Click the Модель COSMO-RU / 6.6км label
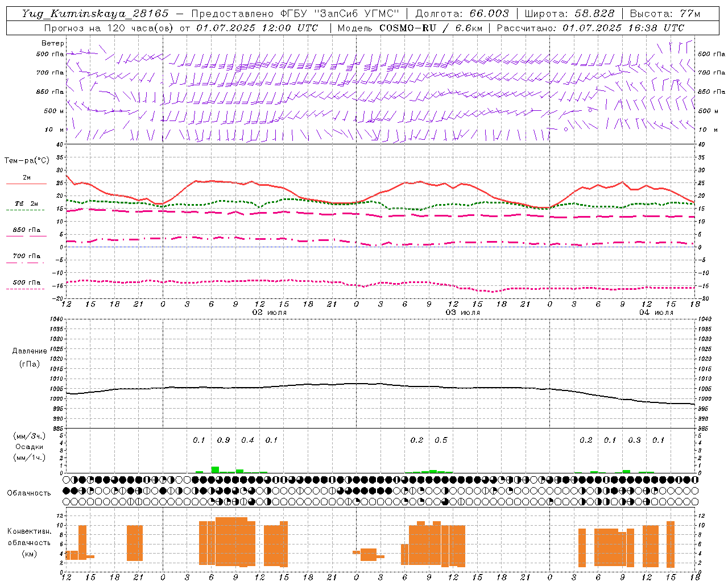This screenshot has width=728, height=582. (410, 28)
